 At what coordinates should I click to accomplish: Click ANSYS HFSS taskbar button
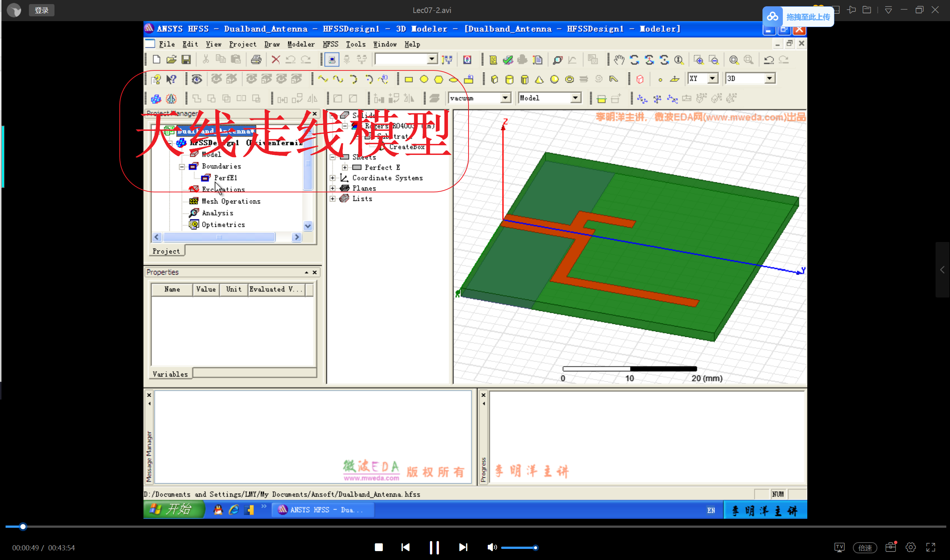pos(322,510)
